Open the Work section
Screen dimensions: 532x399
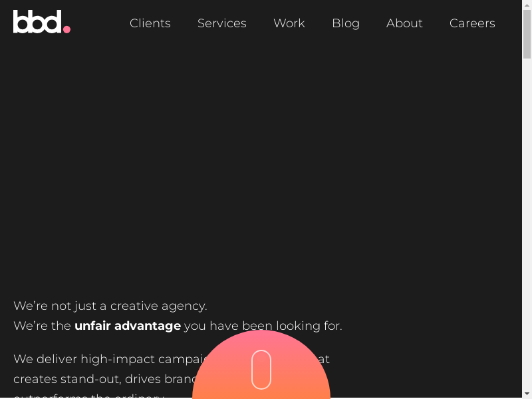[289, 23]
